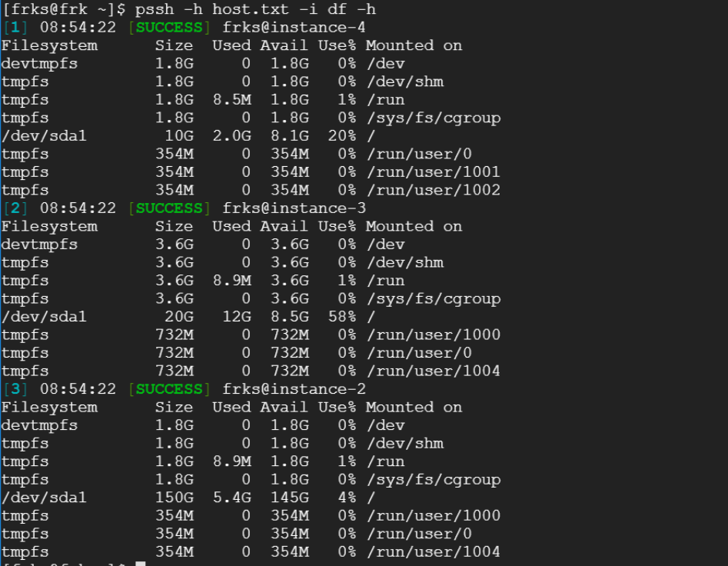Select the "58%" usage value

(342, 317)
